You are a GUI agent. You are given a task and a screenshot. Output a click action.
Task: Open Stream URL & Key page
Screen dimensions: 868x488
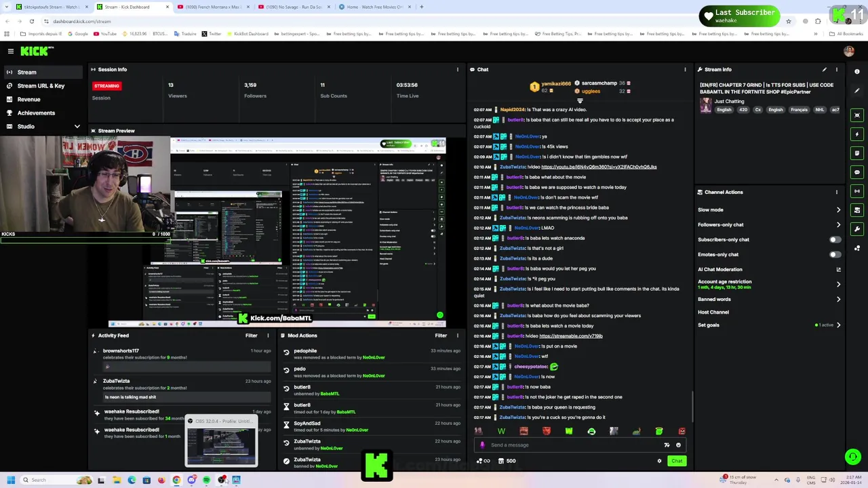pos(42,85)
